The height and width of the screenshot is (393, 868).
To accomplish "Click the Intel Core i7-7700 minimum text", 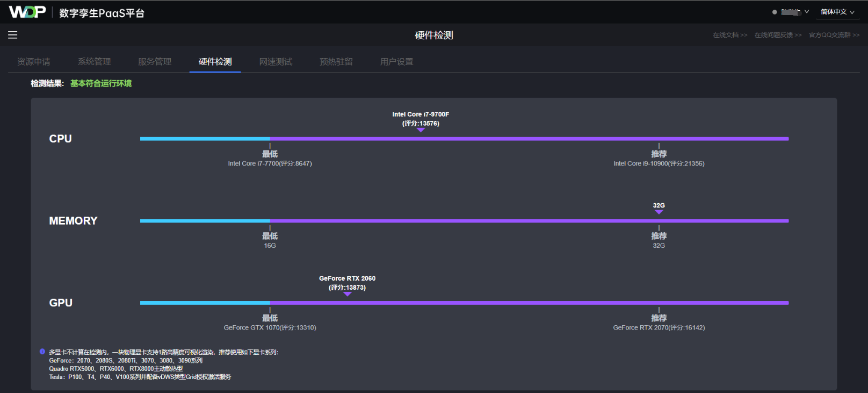I will 270,163.
